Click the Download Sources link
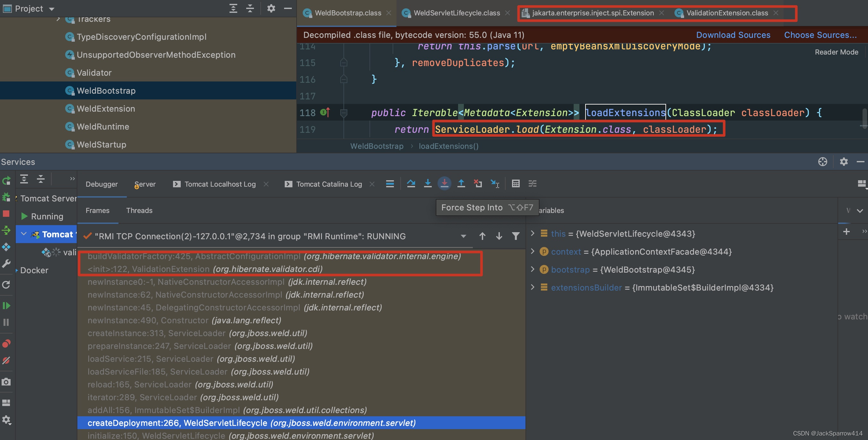Screen dimensions: 868x440 [x=733, y=35]
